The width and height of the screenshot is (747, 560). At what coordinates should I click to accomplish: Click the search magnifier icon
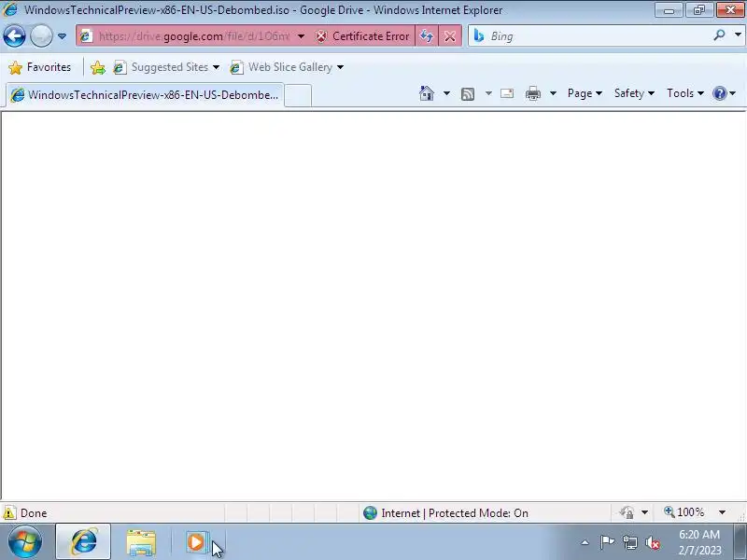coord(719,35)
